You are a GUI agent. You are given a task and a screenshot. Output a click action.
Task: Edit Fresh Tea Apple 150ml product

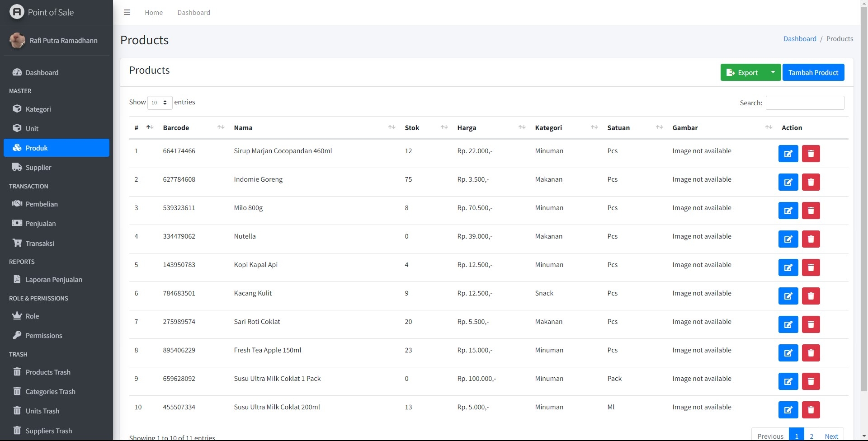[788, 353]
